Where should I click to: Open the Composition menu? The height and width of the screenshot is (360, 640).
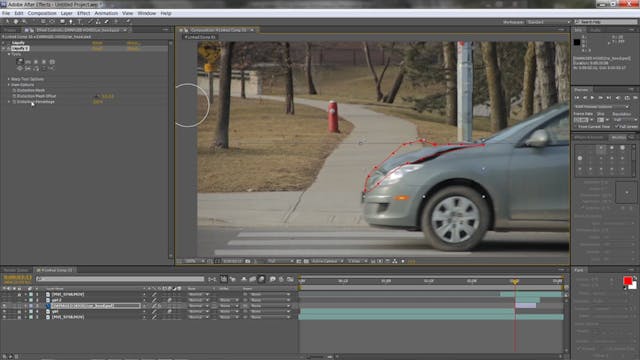[x=42, y=13]
